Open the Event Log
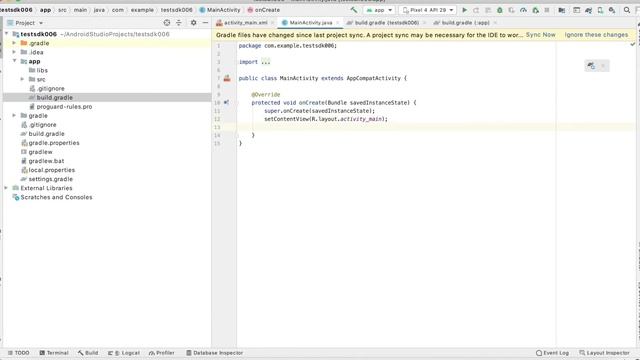 click(552, 353)
